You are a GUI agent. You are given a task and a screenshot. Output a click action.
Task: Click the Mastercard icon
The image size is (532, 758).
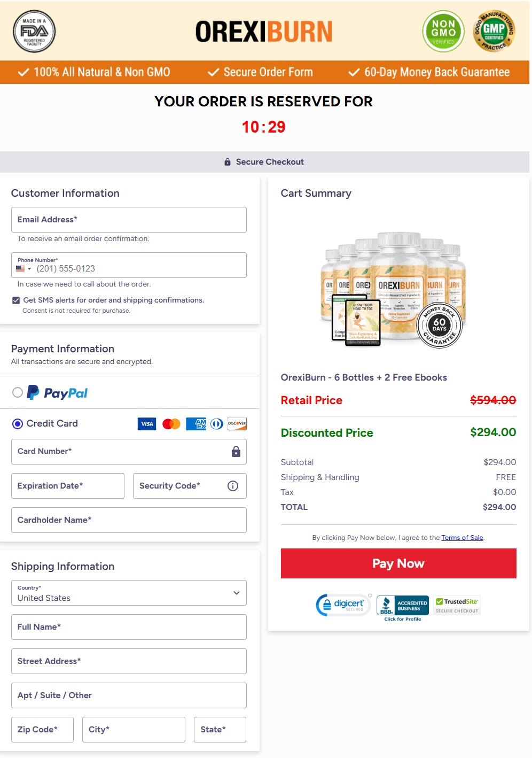tap(171, 423)
